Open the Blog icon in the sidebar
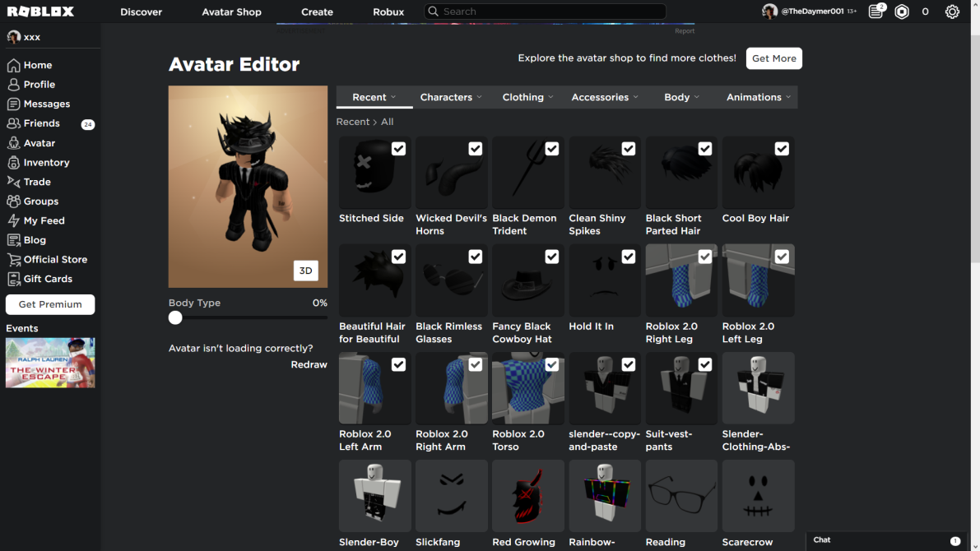 pos(13,240)
